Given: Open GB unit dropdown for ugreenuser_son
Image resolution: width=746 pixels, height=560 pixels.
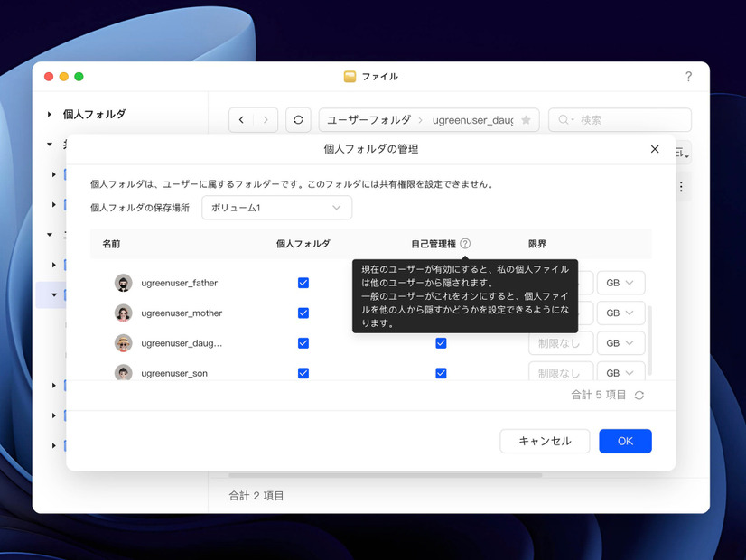Looking at the screenshot, I should click(620, 372).
